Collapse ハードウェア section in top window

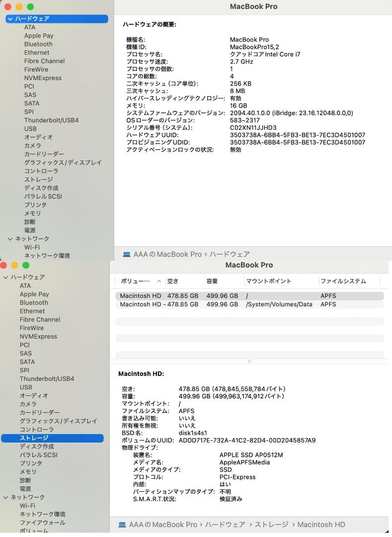(10, 19)
